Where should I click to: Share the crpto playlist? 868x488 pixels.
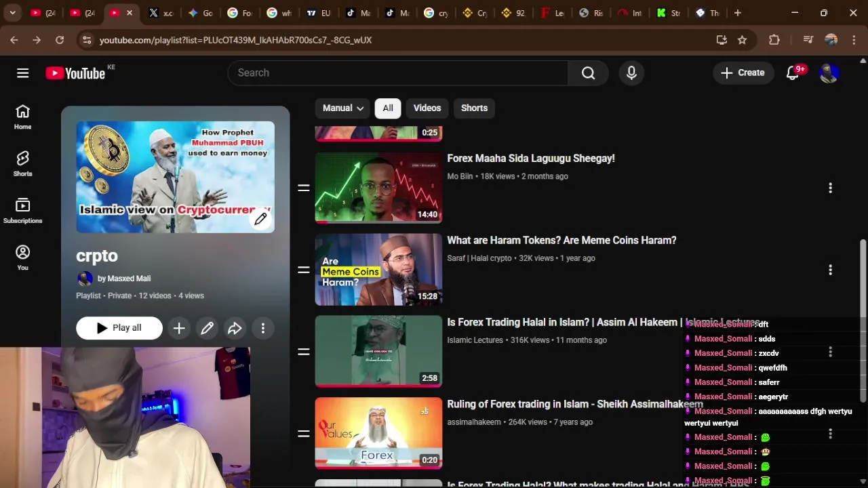[x=235, y=328]
